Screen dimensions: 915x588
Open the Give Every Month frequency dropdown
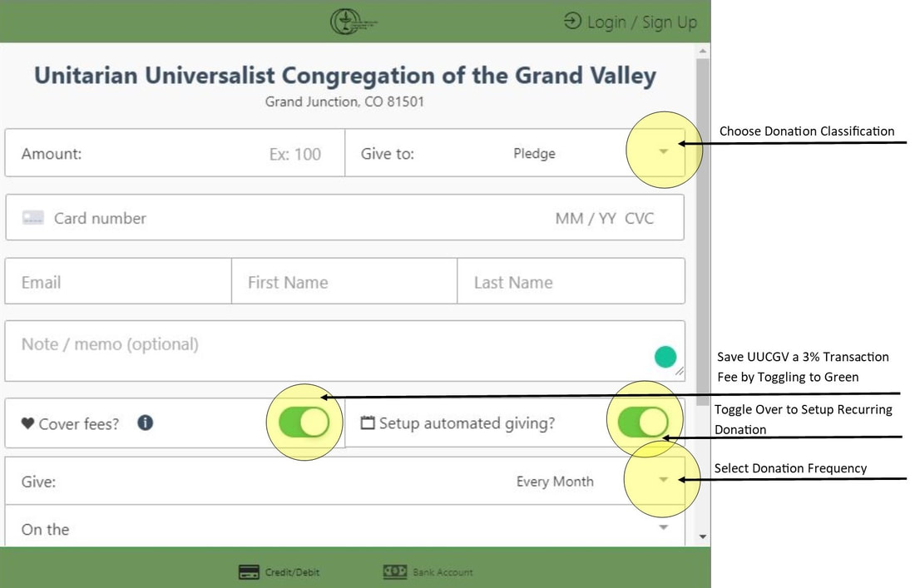(344, 482)
